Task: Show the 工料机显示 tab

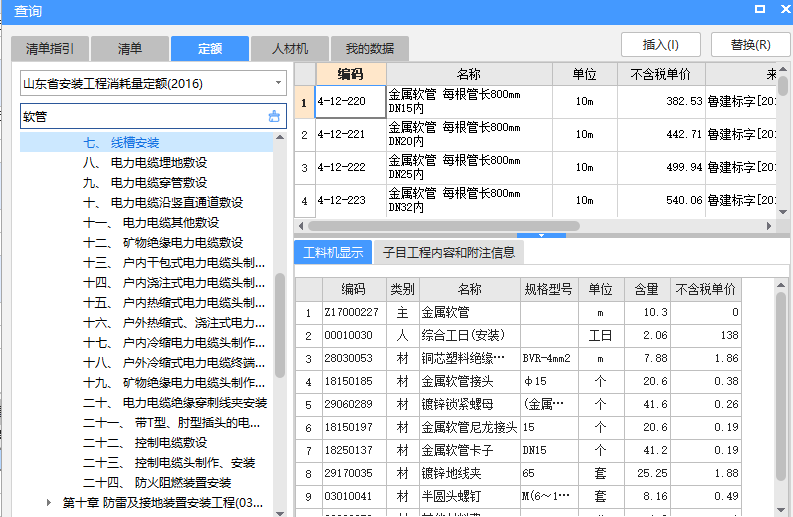Action: coord(333,252)
